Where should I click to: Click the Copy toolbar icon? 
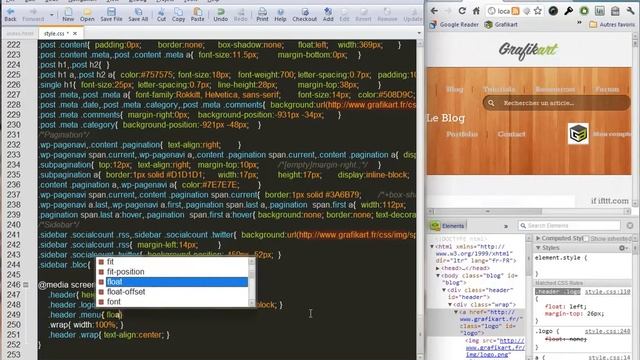[x=178, y=15]
